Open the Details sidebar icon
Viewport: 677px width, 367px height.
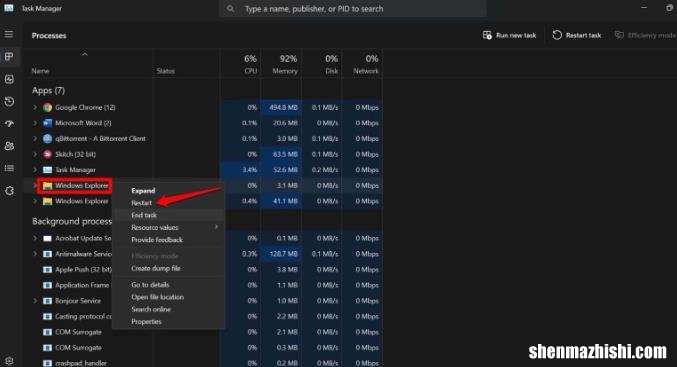click(9, 168)
